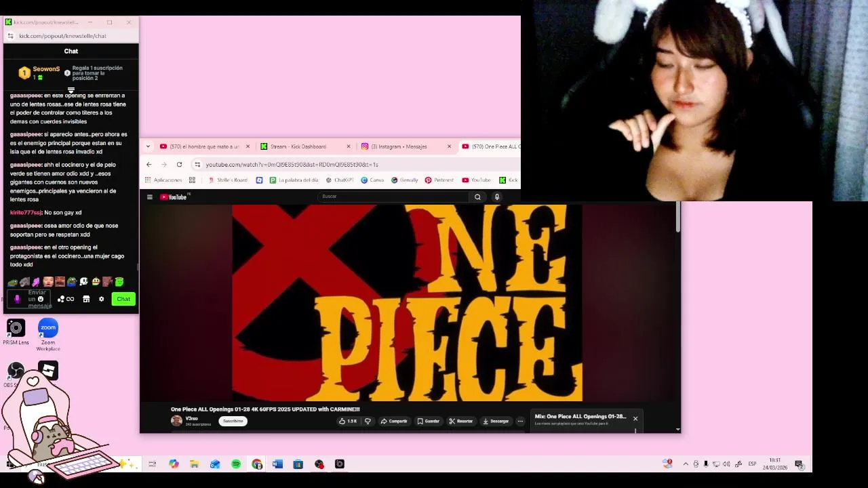Open ESP language indicator in tray
Screen dimensions: 868x488
point(752,464)
